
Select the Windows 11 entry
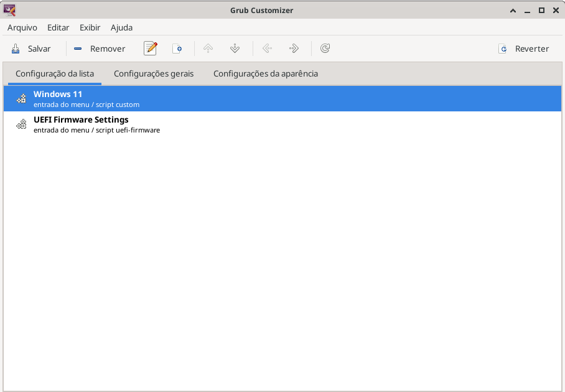click(282, 99)
